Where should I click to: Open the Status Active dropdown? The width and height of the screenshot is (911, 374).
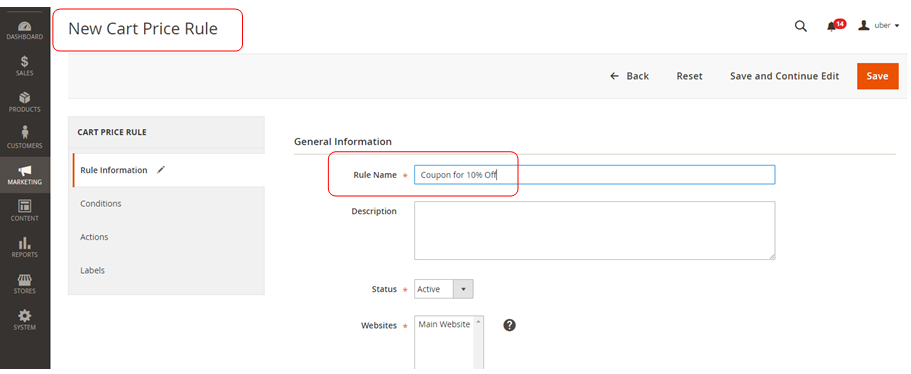tap(444, 289)
